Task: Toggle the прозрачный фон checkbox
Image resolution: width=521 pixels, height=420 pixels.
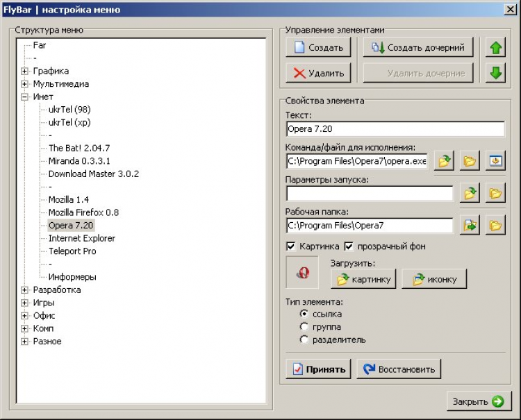Action: click(349, 246)
